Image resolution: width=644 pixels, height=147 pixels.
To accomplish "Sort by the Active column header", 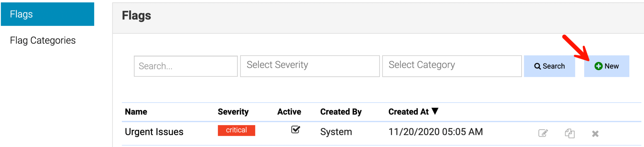I will 289,112.
